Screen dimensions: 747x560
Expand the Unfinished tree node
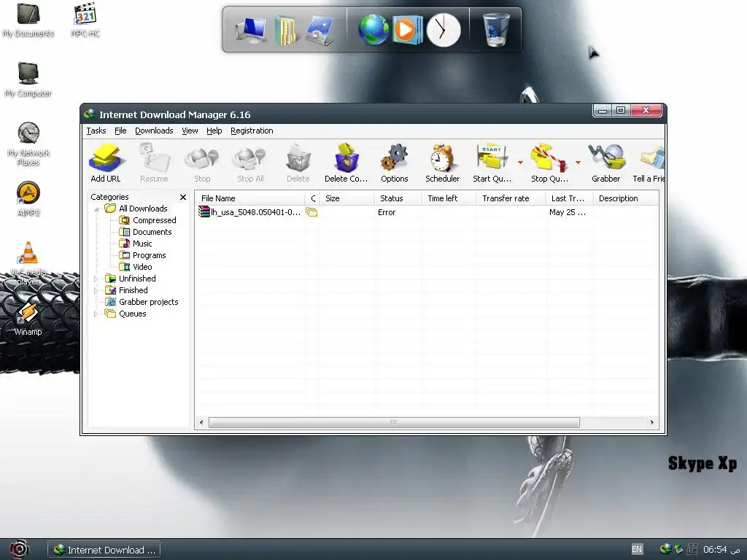tap(96, 279)
